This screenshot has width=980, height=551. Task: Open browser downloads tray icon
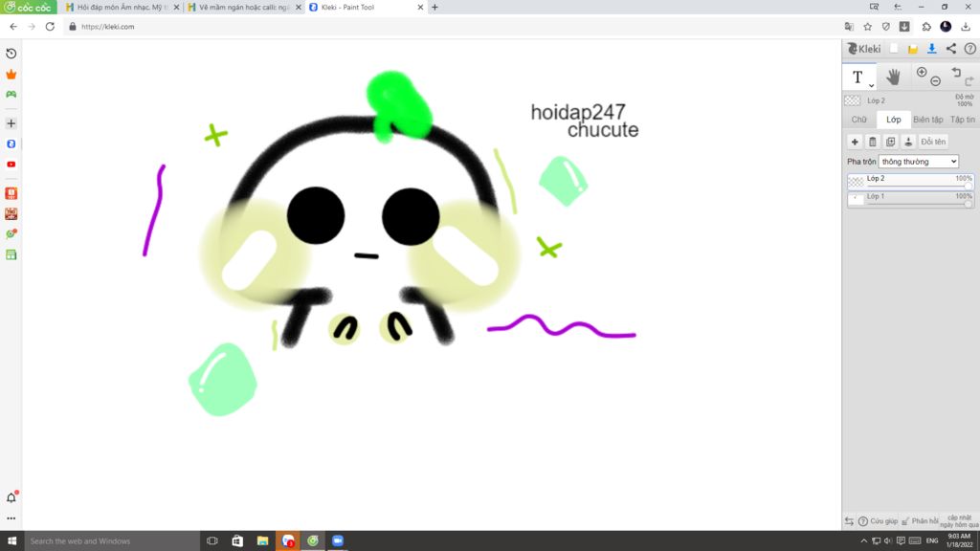coord(966,27)
